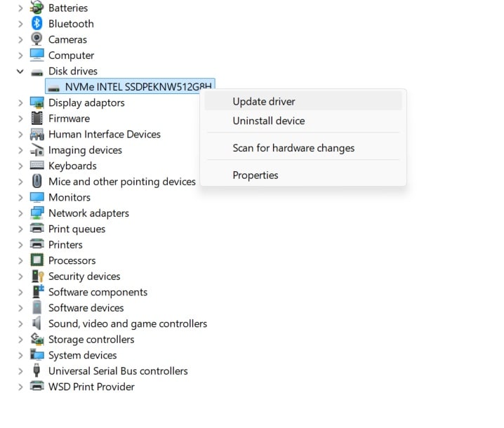Click the Display adaptors icon
The height and width of the screenshot is (428, 504).
tap(37, 102)
